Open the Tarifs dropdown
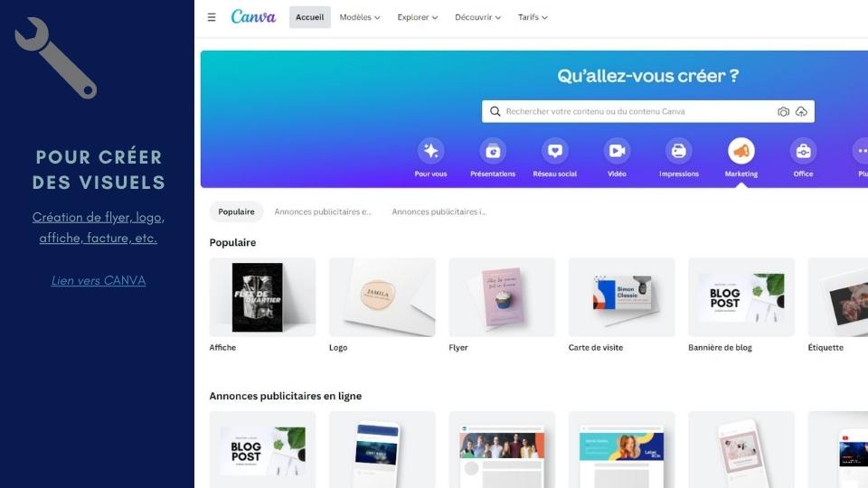The image size is (868, 488). (x=533, y=17)
